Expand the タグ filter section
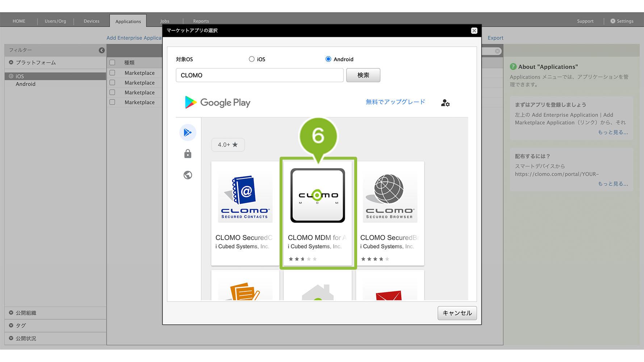The height and width of the screenshot is (362, 644). 11,325
